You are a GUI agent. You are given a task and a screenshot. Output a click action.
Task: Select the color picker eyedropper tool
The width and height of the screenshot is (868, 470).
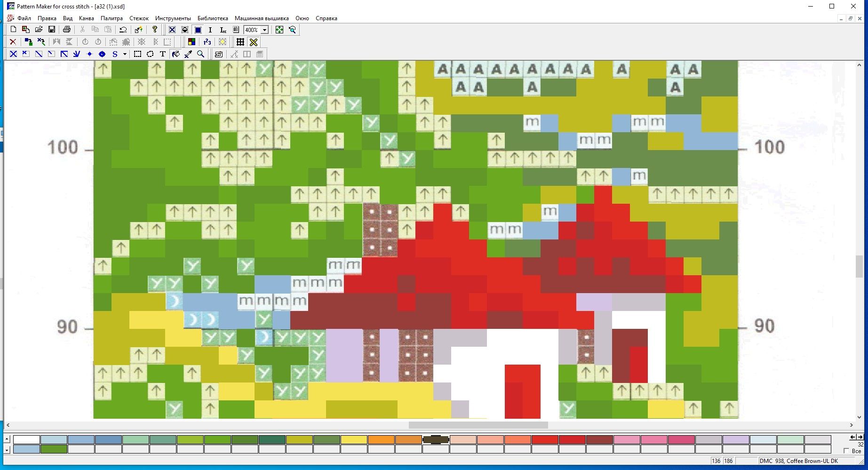[x=188, y=54]
